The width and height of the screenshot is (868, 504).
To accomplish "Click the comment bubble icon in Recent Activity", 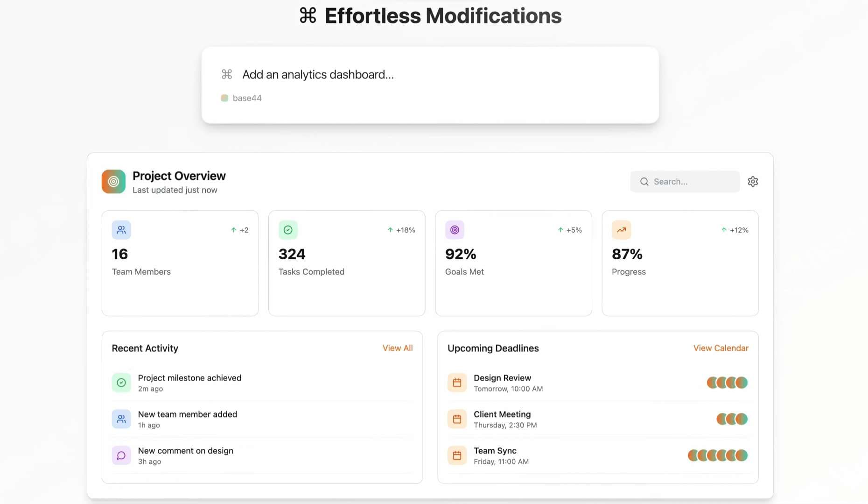I will coord(121,455).
